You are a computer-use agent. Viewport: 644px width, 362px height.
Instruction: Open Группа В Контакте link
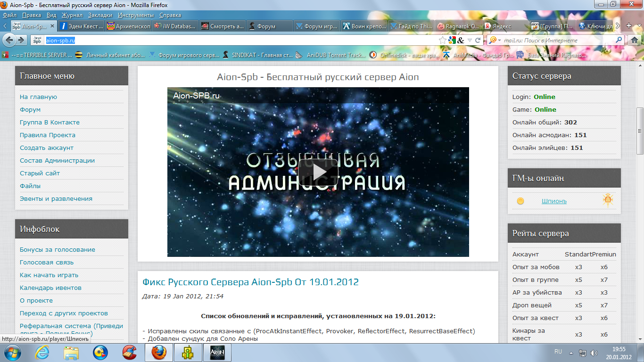click(50, 122)
